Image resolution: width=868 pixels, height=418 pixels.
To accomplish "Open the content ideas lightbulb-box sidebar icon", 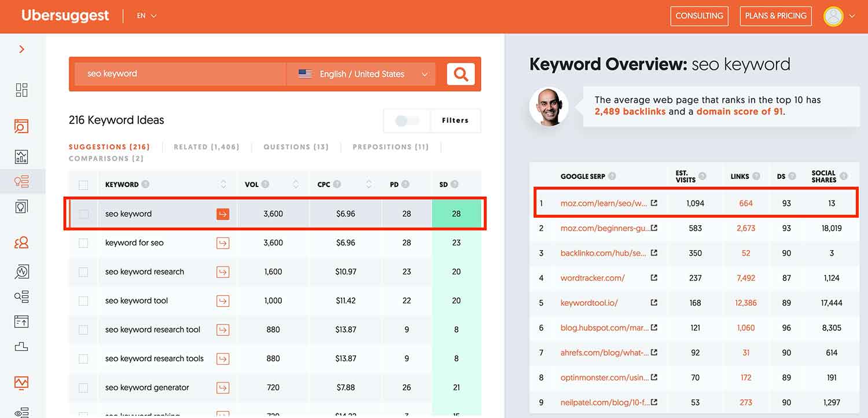I will click(x=22, y=207).
